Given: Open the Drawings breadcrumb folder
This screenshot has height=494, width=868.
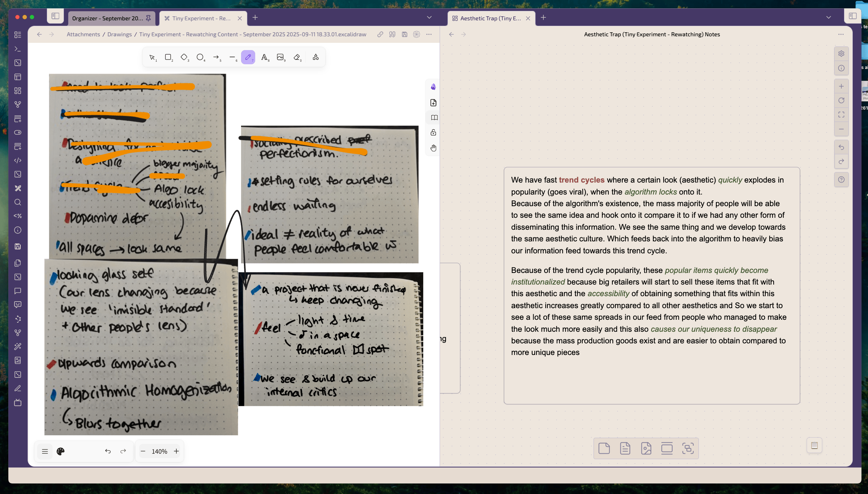Looking at the screenshot, I should click(x=119, y=34).
